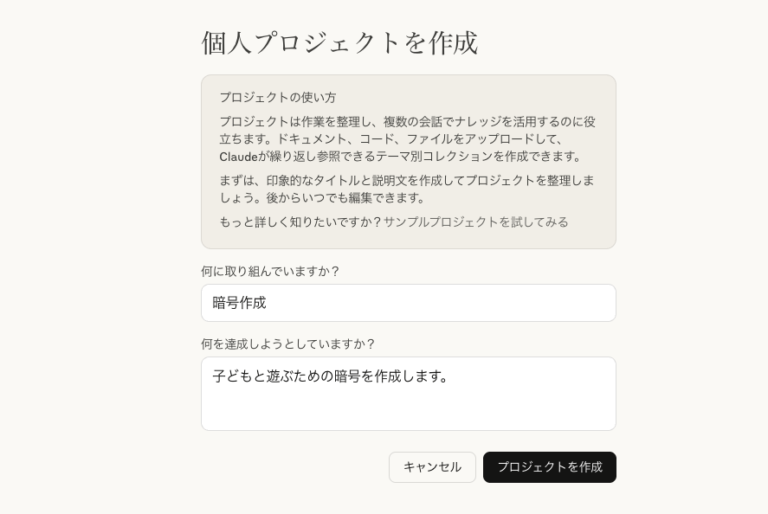The image size is (768, 514).
Task: Click the プロジェクトの使い方 info box title
Action: (277, 98)
